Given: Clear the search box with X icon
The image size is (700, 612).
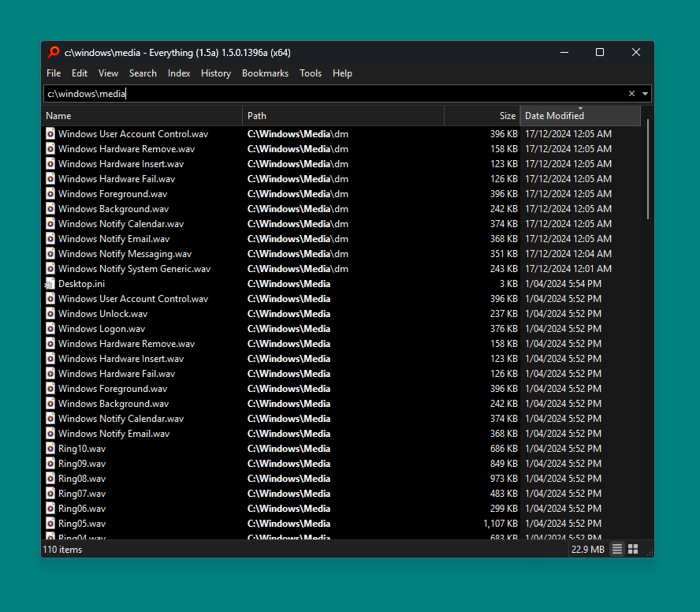Looking at the screenshot, I should point(631,94).
